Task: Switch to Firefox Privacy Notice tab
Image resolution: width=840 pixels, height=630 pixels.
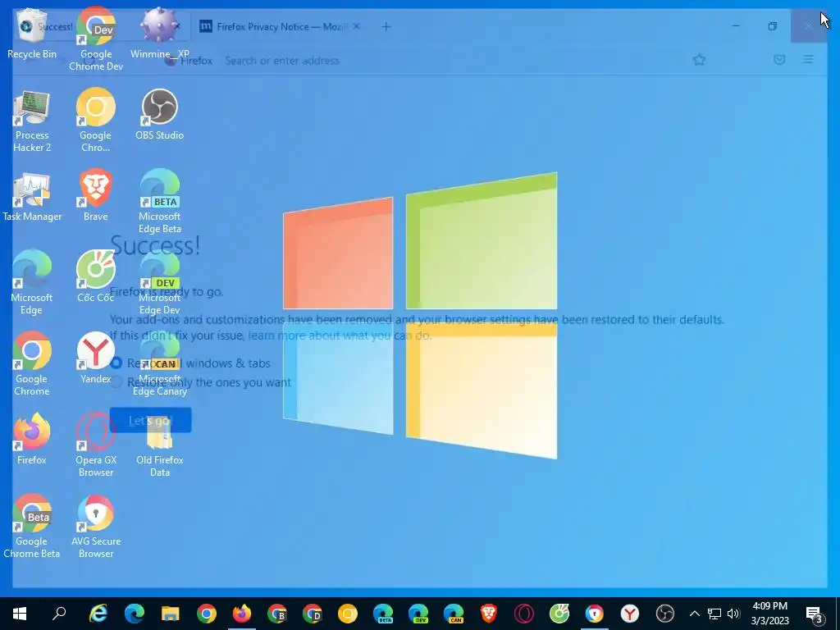Action: pos(281,26)
